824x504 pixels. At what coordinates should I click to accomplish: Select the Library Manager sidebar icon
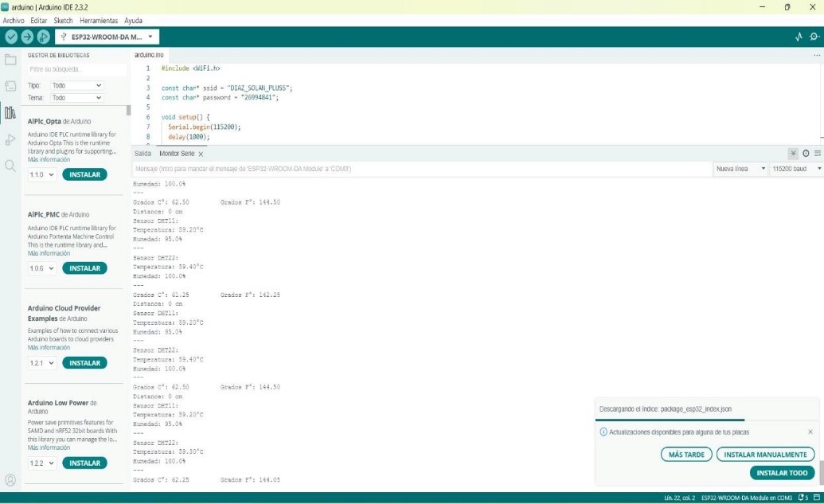tap(10, 112)
